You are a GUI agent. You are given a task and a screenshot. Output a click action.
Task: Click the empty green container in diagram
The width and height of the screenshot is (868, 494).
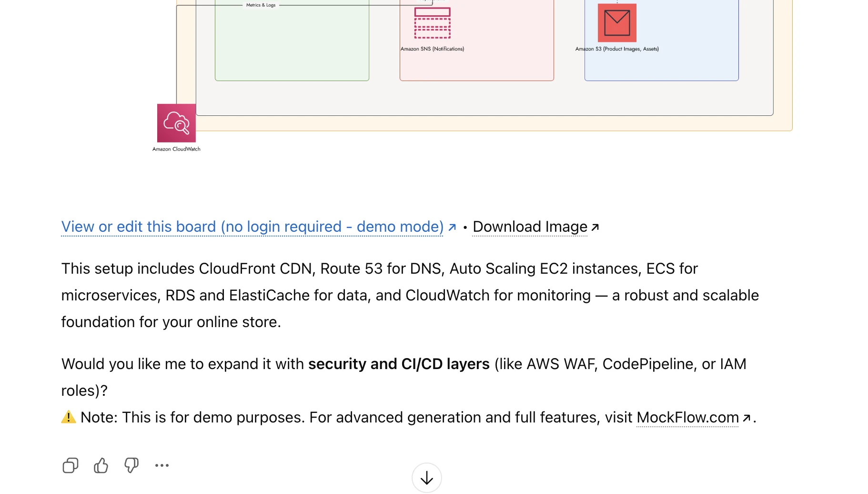pos(292,48)
